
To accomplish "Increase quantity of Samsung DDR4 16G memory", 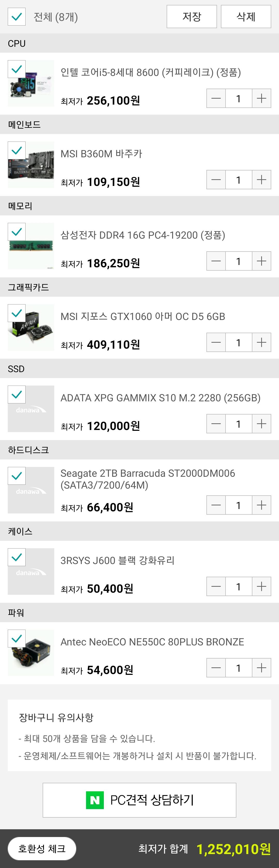I will (x=261, y=261).
